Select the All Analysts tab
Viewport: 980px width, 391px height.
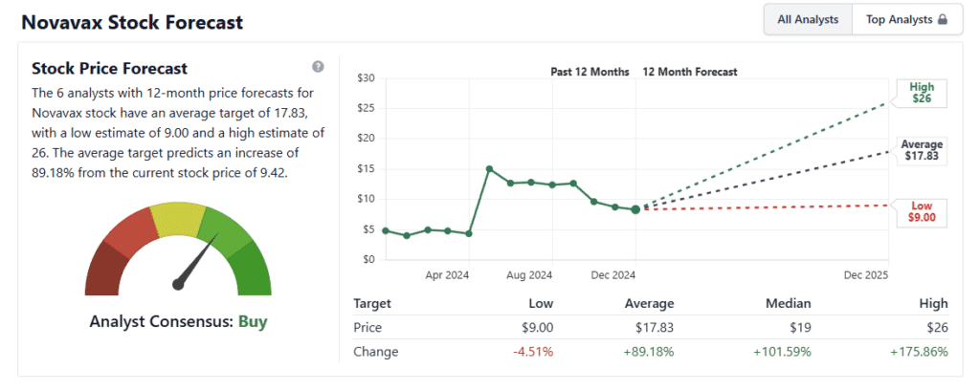[808, 19]
